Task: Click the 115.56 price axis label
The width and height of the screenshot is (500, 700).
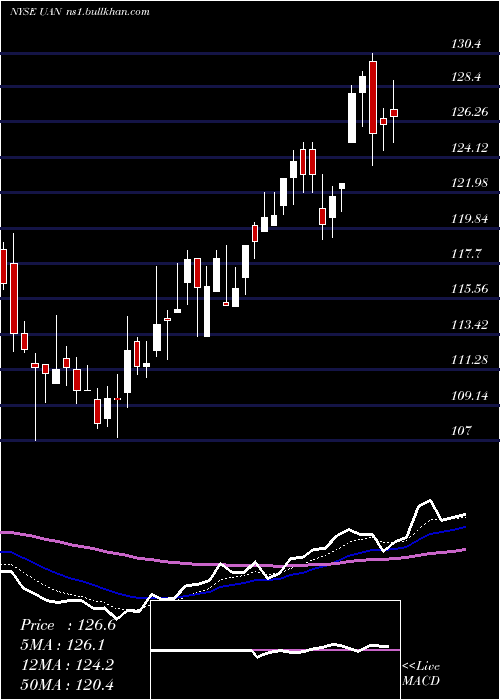Action: (470, 289)
